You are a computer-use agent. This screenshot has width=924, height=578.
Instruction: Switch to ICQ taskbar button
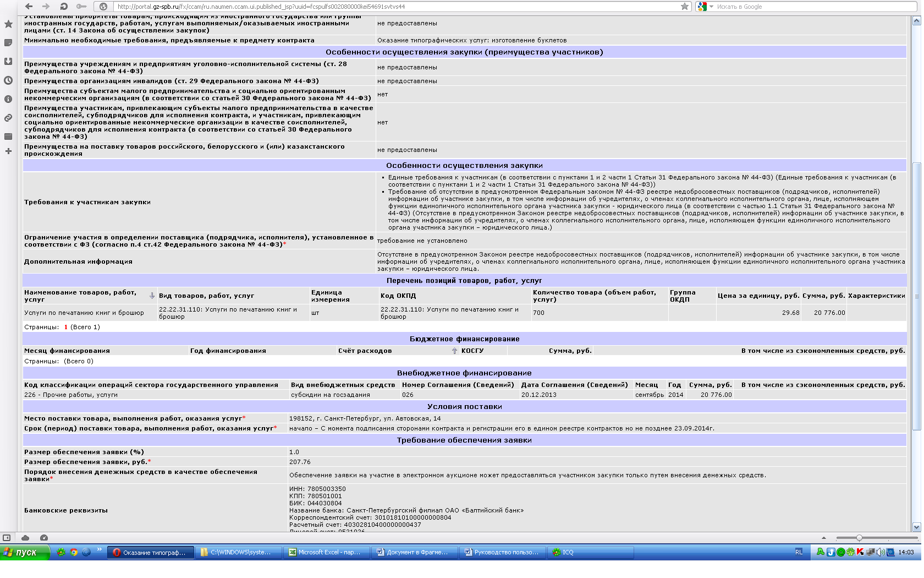click(x=590, y=552)
